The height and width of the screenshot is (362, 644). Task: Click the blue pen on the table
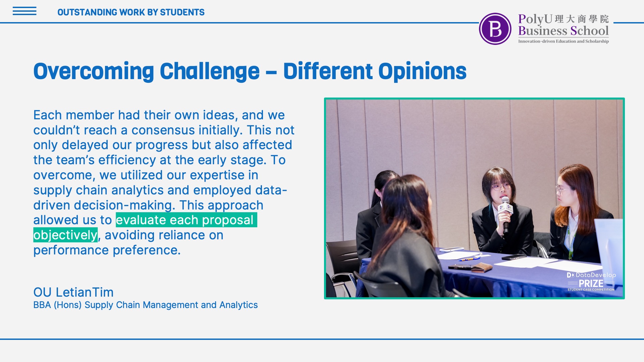pyautogui.click(x=469, y=259)
